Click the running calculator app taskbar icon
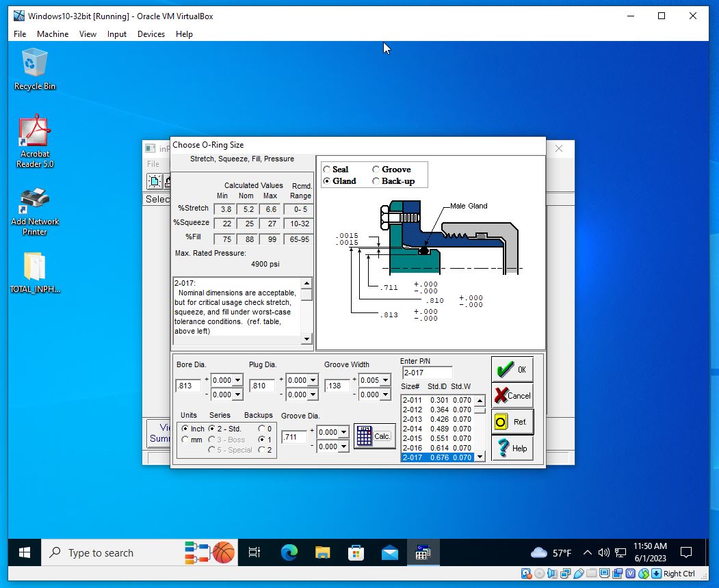 (423, 552)
